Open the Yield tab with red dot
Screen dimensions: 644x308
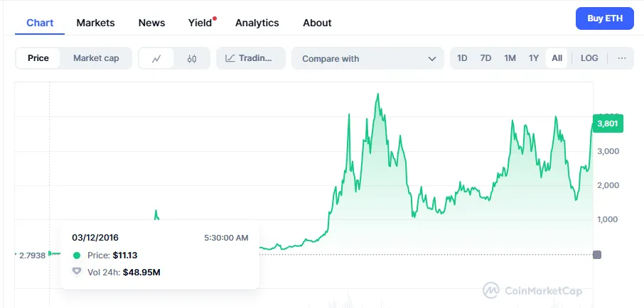click(200, 23)
